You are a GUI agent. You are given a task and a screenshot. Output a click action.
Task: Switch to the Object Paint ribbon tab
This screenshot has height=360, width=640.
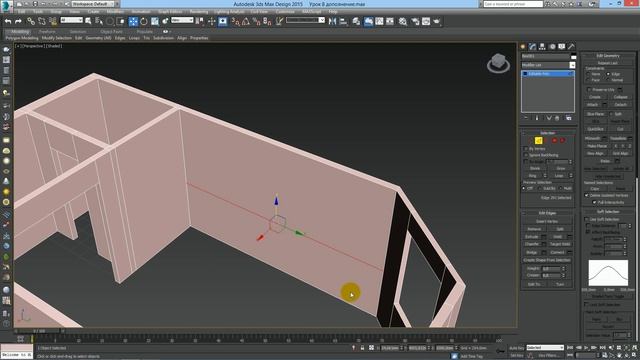pos(111,31)
